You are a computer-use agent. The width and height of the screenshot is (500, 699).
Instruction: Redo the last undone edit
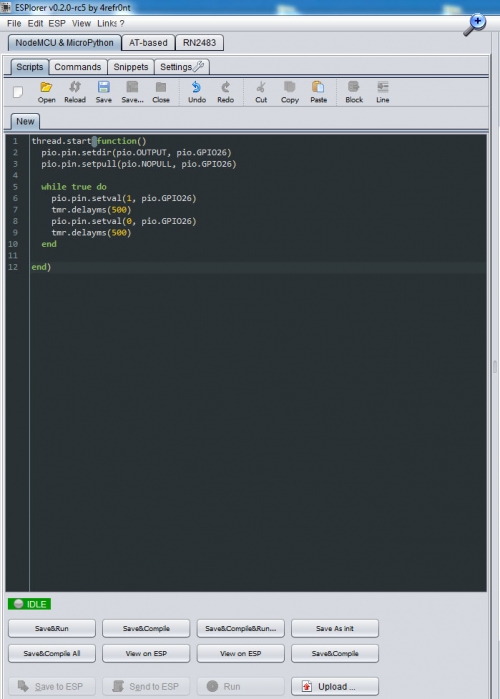(x=225, y=92)
